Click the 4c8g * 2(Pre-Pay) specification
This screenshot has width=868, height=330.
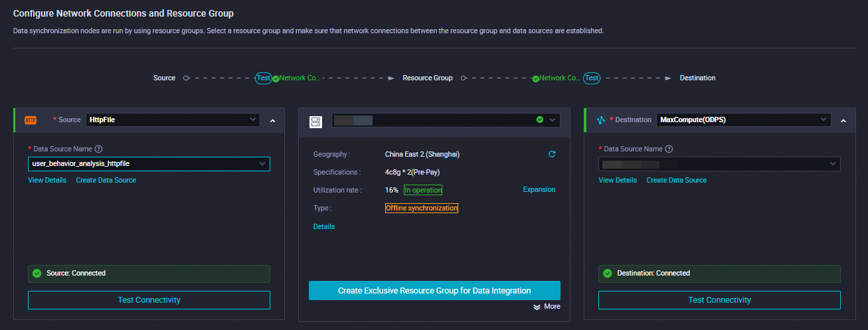tap(412, 172)
